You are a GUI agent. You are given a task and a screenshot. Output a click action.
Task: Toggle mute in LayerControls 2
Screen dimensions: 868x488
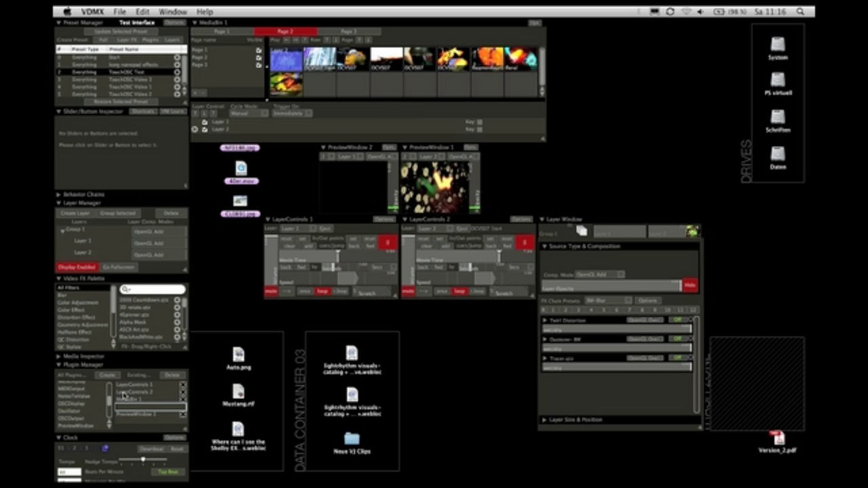tap(408, 291)
